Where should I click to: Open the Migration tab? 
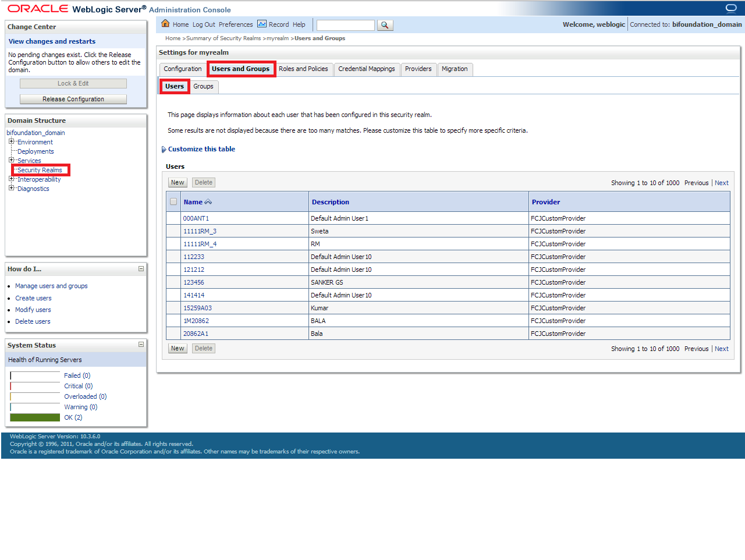point(455,69)
